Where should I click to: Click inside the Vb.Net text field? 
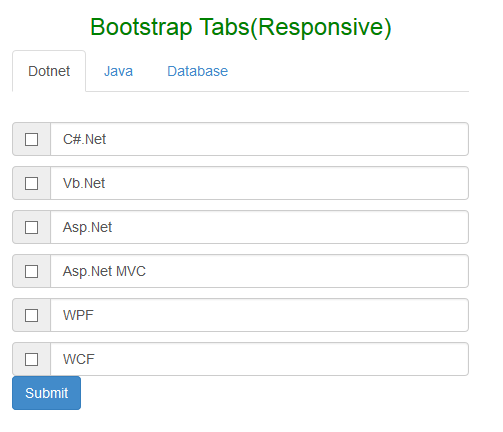(259, 183)
